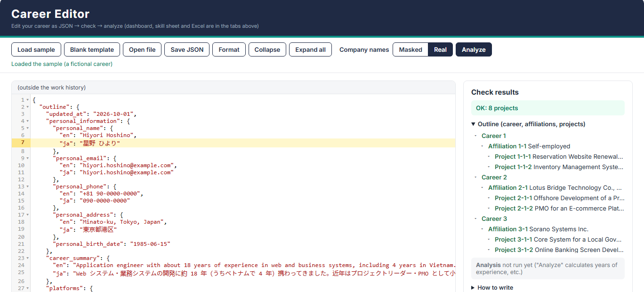Fold the career_summary block at line 23
Screen dimensions: 644x292
click(x=28, y=258)
